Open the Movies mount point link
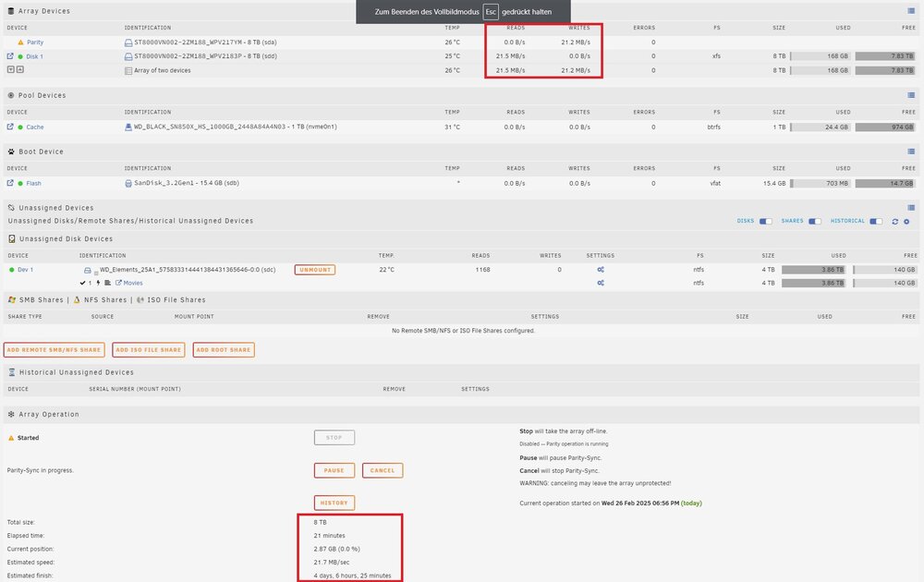Image resolution: width=924 pixels, height=582 pixels. coord(132,283)
